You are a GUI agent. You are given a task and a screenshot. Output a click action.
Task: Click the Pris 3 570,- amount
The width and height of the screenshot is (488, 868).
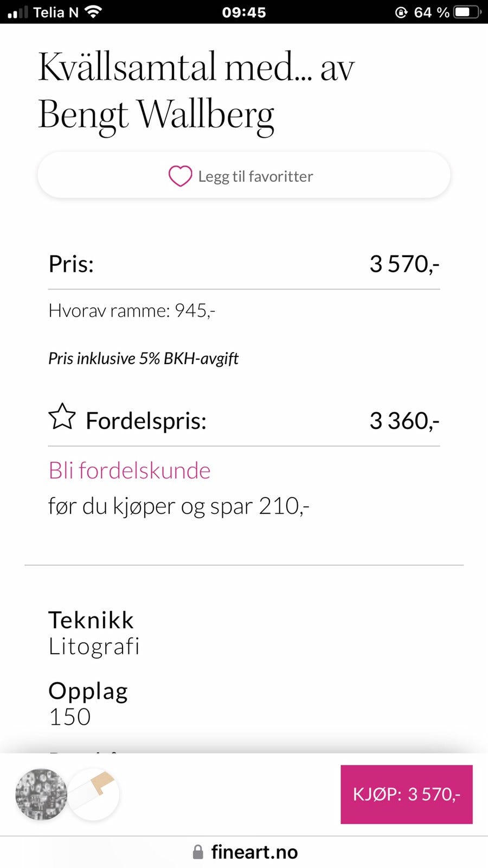point(404,264)
